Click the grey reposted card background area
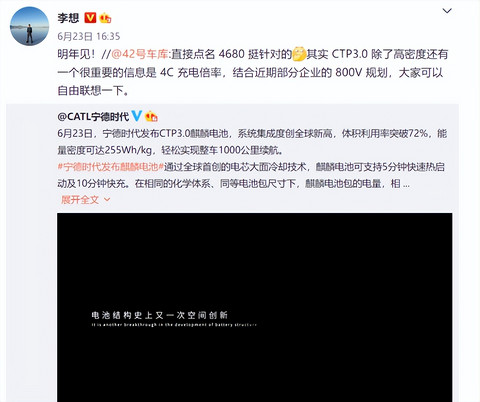The width and height of the screenshot is (480, 402). (x=32, y=253)
